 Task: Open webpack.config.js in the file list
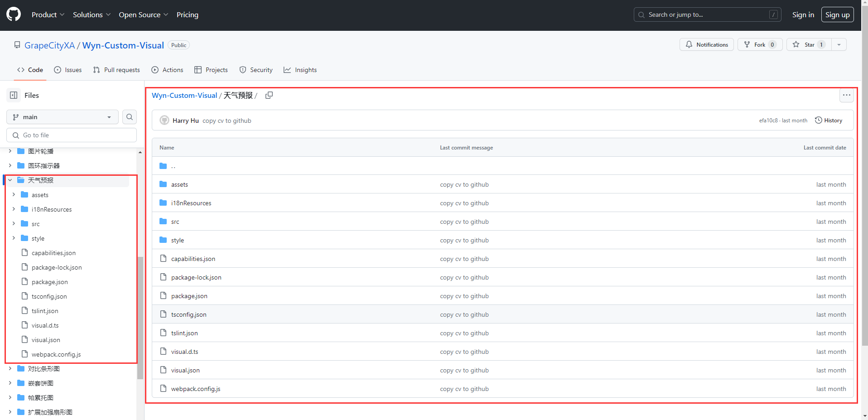[195, 389]
